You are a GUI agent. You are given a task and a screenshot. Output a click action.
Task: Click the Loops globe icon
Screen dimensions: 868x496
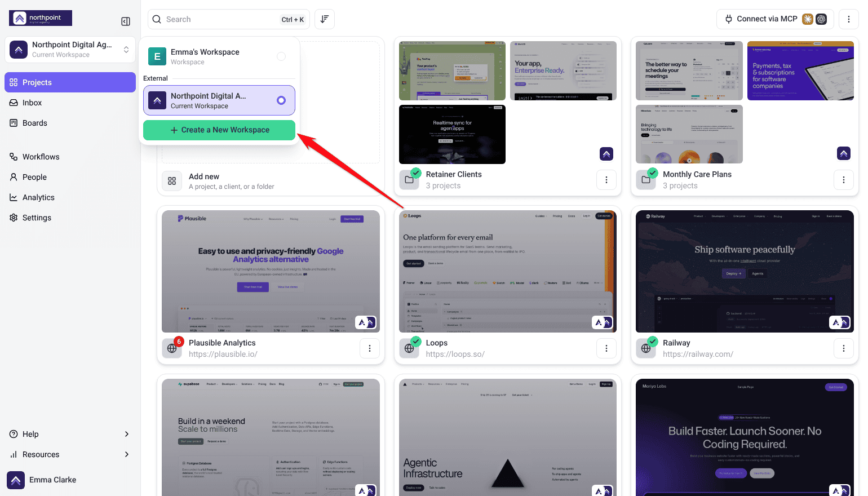pos(409,348)
